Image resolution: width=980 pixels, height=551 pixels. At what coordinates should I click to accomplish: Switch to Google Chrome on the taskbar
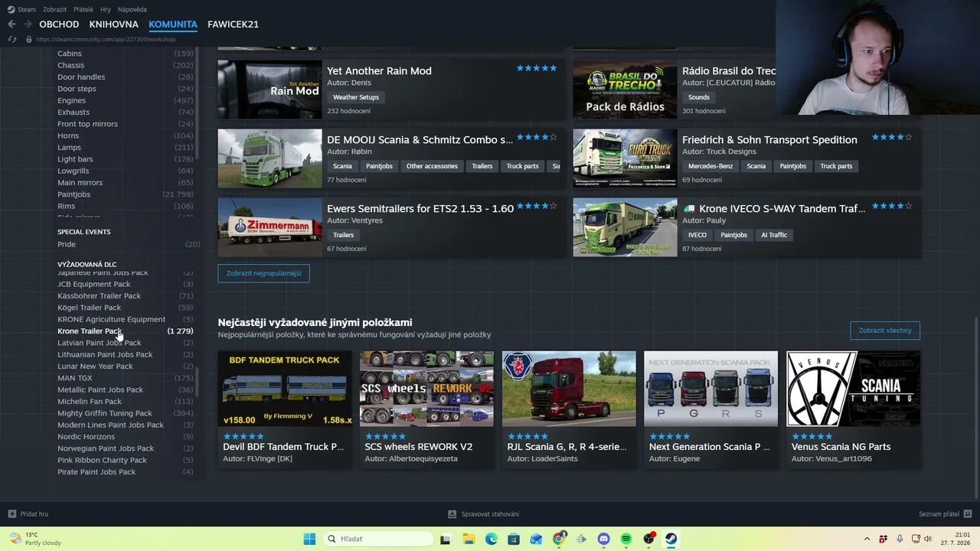559,539
